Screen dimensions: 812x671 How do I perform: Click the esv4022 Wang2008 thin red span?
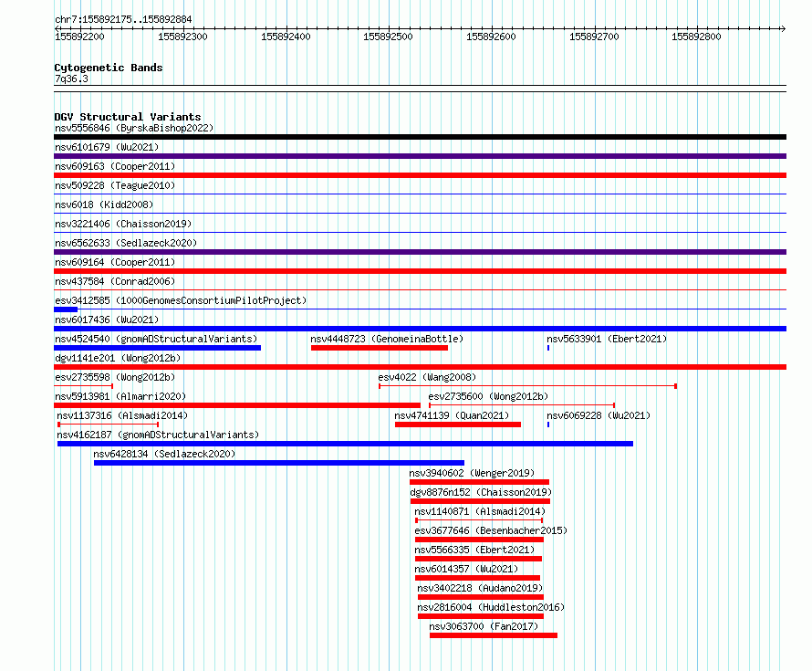[x=527, y=386]
